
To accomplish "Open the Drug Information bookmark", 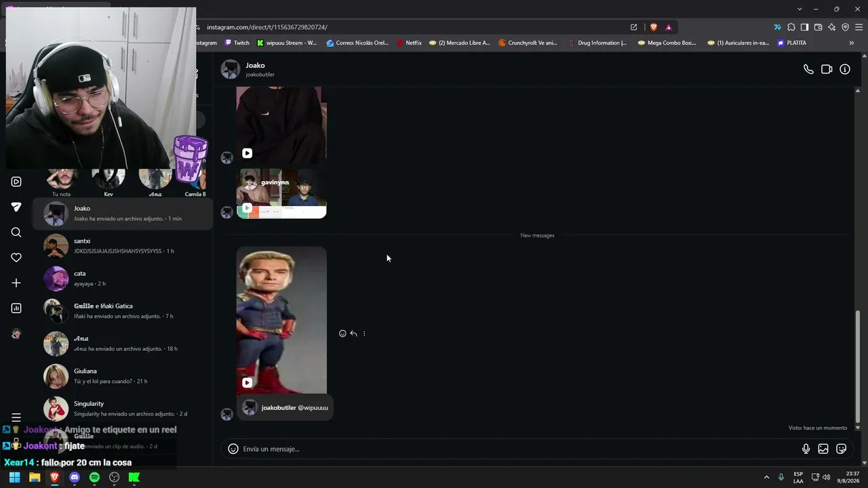I will click(x=597, y=43).
